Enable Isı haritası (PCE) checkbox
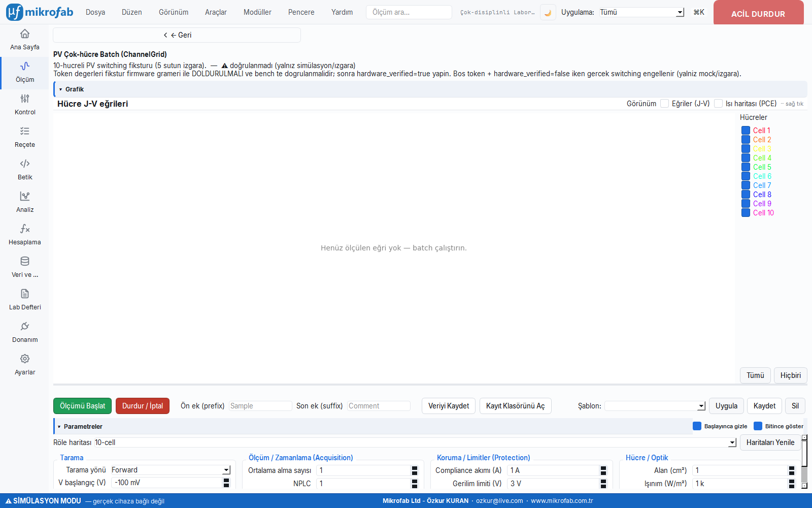Viewport: 812px width, 508px height. [x=718, y=104]
